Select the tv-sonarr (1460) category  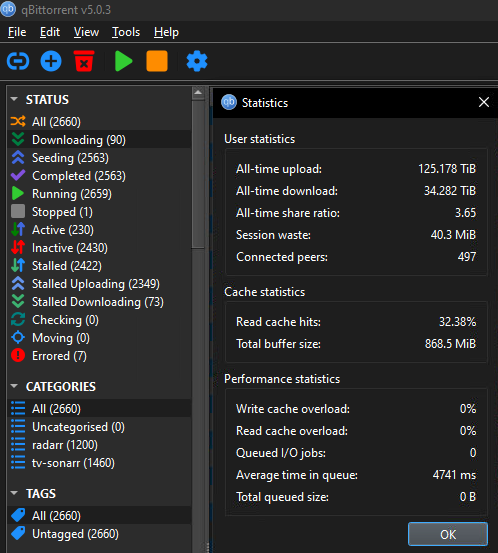tap(99, 462)
